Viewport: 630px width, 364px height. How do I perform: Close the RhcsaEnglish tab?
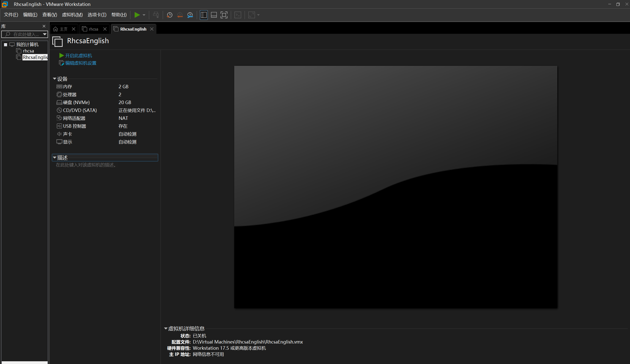point(152,29)
